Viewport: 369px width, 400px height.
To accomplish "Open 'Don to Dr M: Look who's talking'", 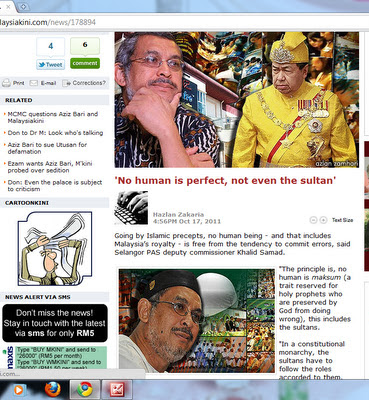I will click(x=55, y=133).
